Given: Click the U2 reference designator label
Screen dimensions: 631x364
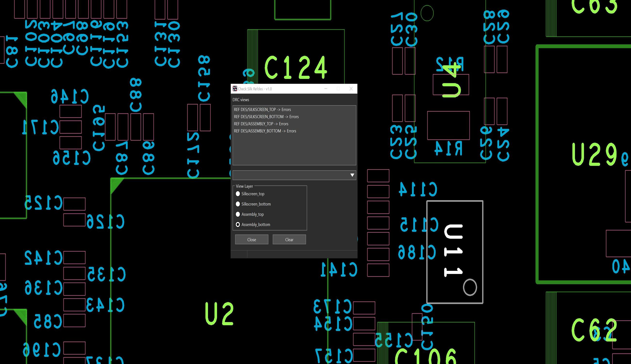Looking at the screenshot, I should point(219,314).
